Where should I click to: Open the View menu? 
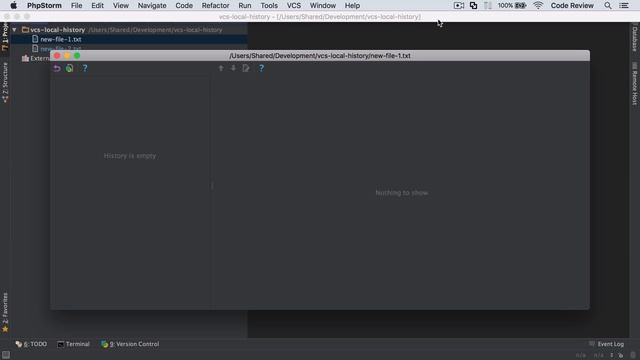pos(120,6)
